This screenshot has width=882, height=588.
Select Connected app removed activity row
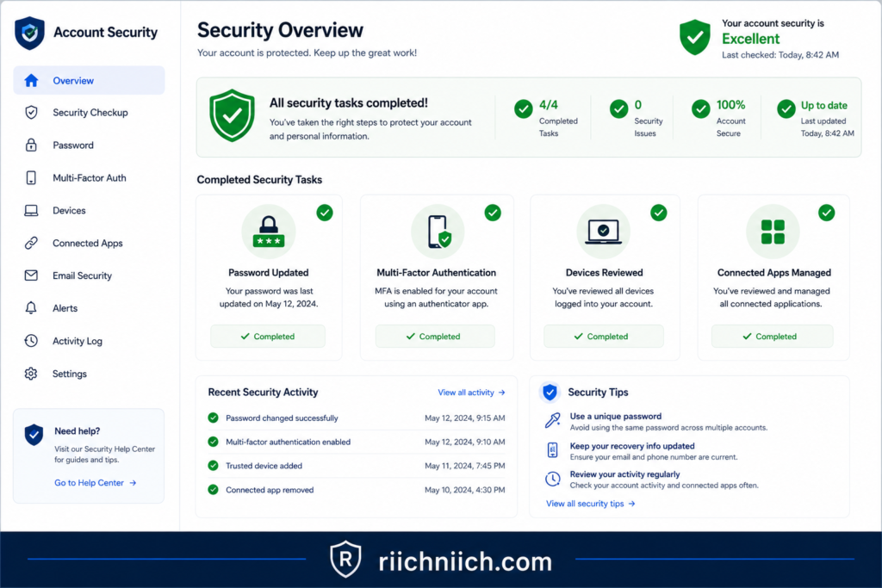[356, 490]
